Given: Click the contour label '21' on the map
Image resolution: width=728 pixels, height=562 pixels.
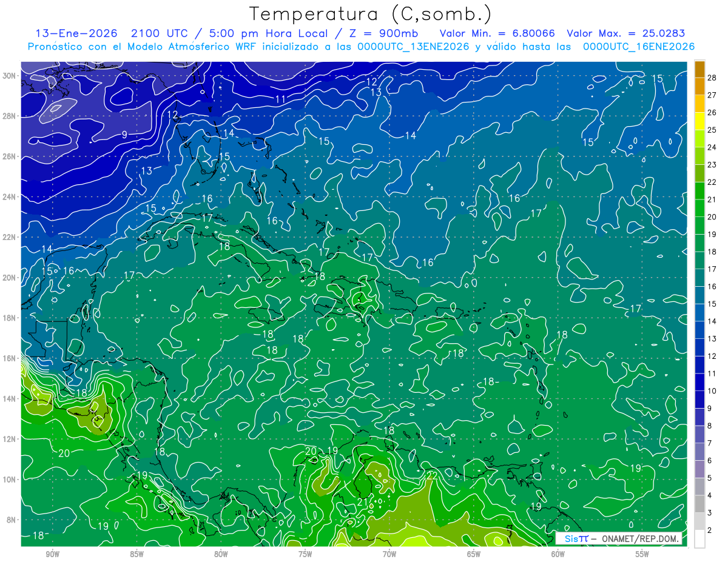Looking at the screenshot, I should 363,502.
